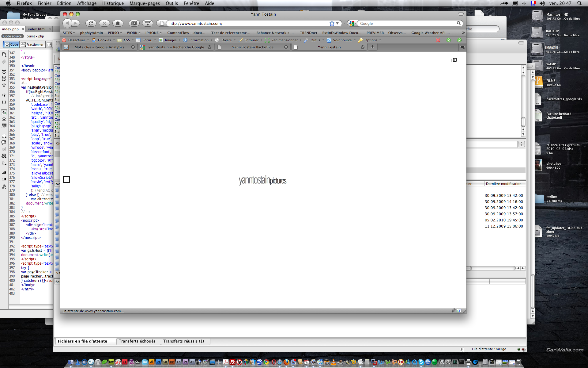
Task: Sort by Dernière modification column in FileZilla
Action: 505,184
